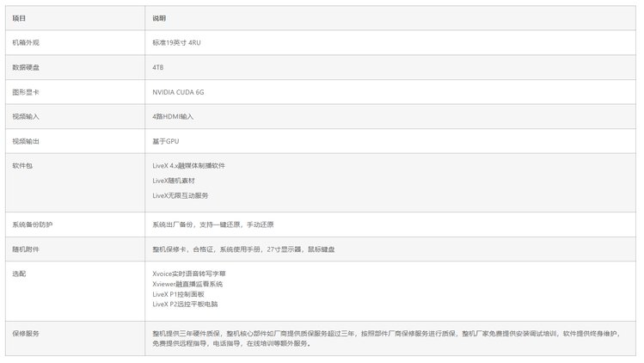This screenshot has height=363, width=644.
Task: Select the 图形显卡 row label
Action: (26, 91)
